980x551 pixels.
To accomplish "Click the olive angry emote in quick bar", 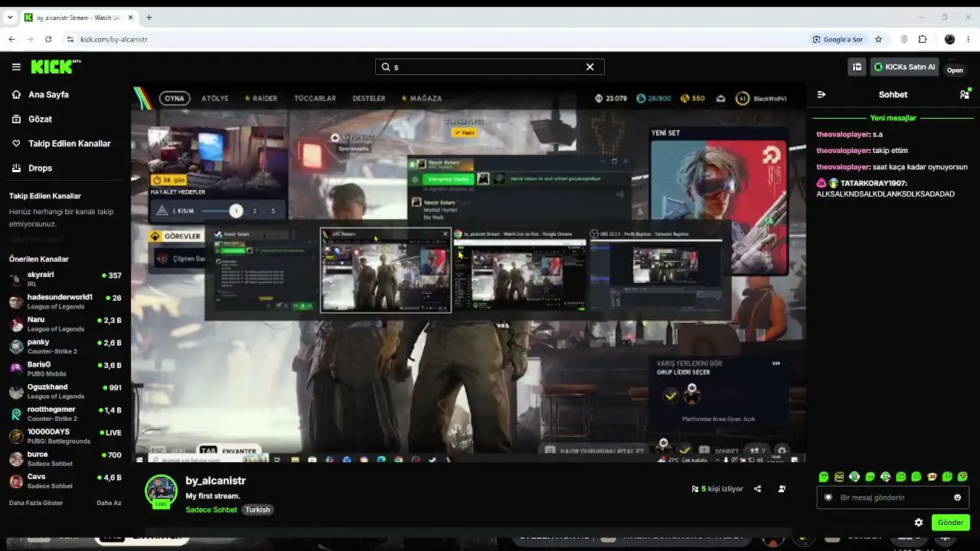I will click(839, 477).
